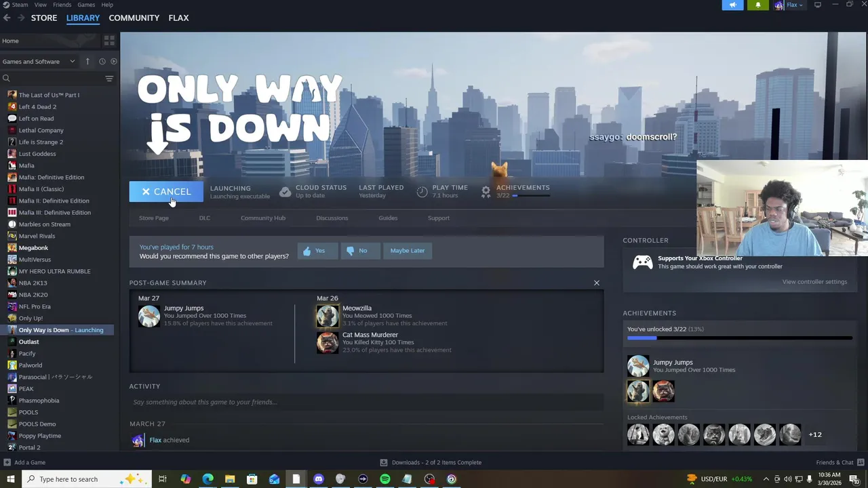Open the View menu

pos(41,5)
